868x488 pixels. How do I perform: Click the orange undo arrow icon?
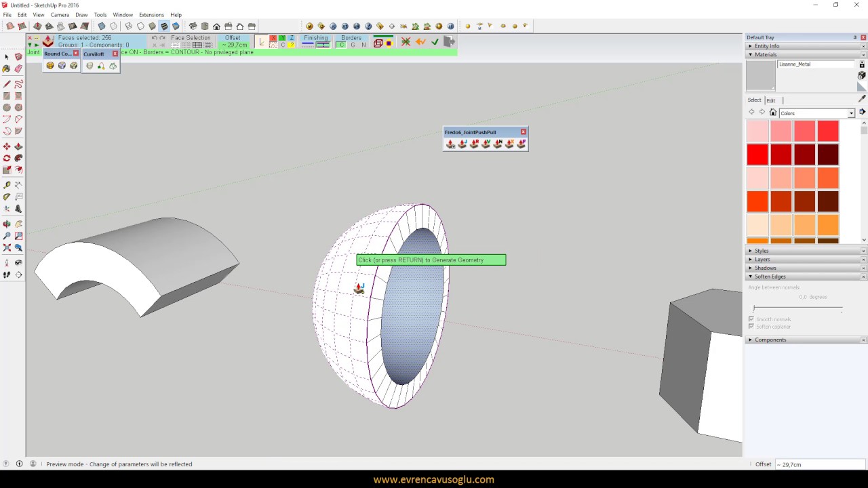point(420,42)
